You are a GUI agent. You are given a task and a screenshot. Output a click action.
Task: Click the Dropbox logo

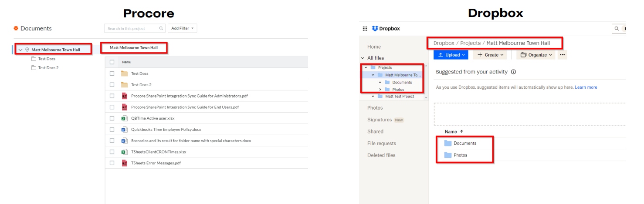pyautogui.click(x=386, y=29)
